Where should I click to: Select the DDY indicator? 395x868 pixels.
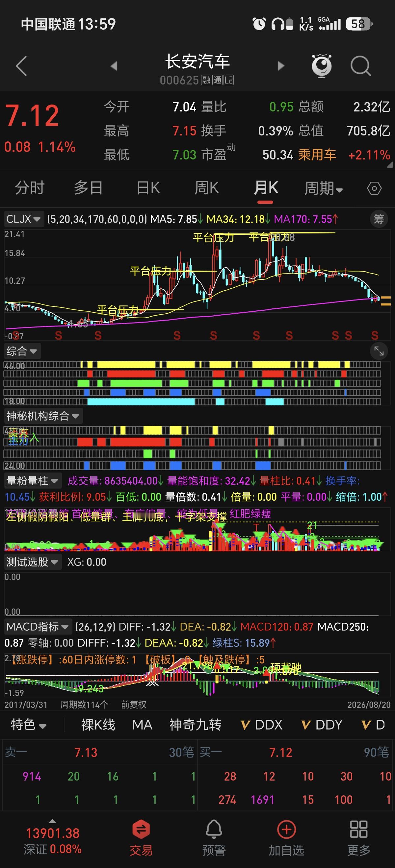(322, 724)
